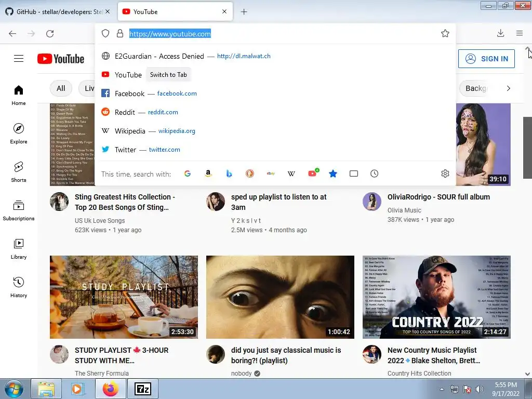Viewport: 532px width, 399px height.
Task: Go back with the browser back arrow
Action: [12, 33]
